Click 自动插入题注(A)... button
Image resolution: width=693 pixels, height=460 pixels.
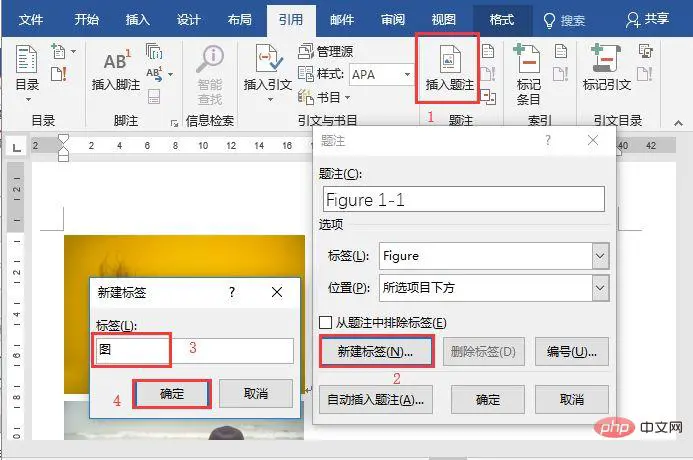coord(376,399)
